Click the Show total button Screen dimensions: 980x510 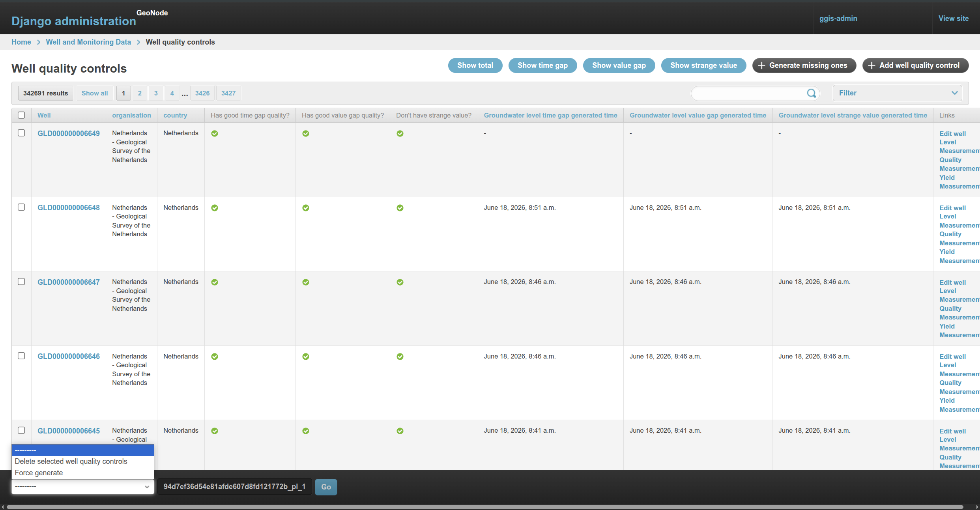pos(475,65)
